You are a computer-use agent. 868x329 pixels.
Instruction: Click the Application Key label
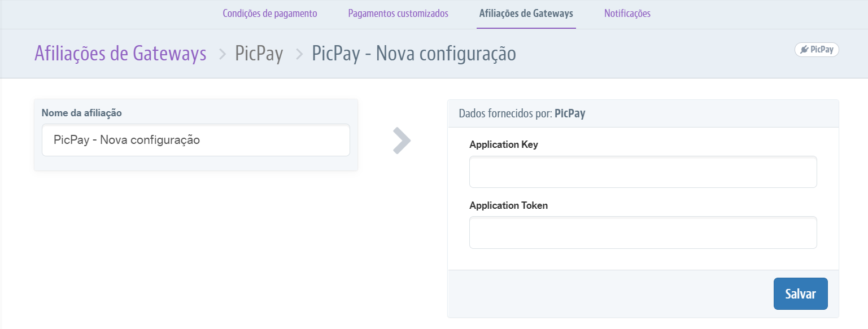(x=504, y=144)
